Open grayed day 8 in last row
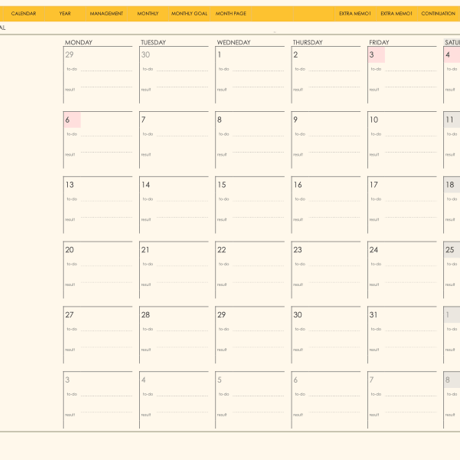This screenshot has width=460, height=460. [x=452, y=380]
